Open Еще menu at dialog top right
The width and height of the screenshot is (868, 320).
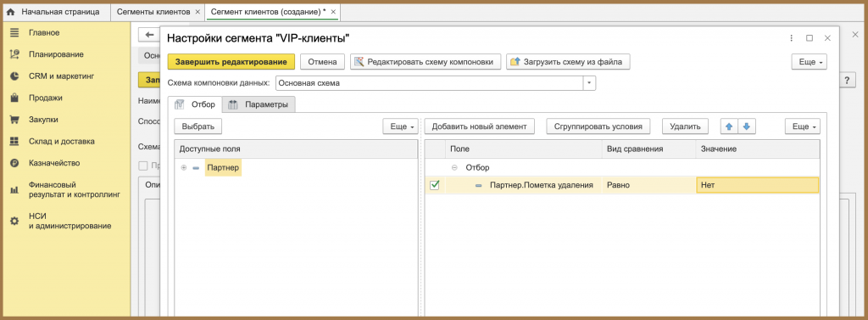(x=809, y=62)
